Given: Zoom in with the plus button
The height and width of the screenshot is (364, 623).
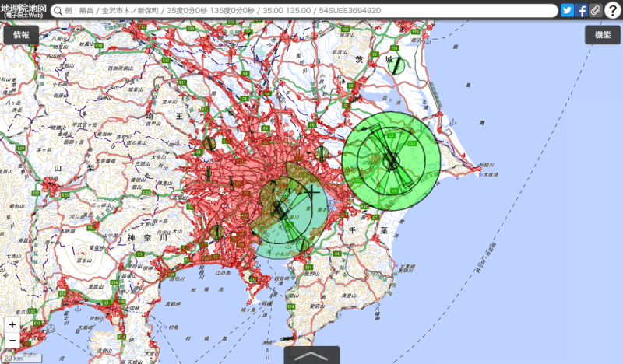Looking at the screenshot, I should (x=12, y=324).
